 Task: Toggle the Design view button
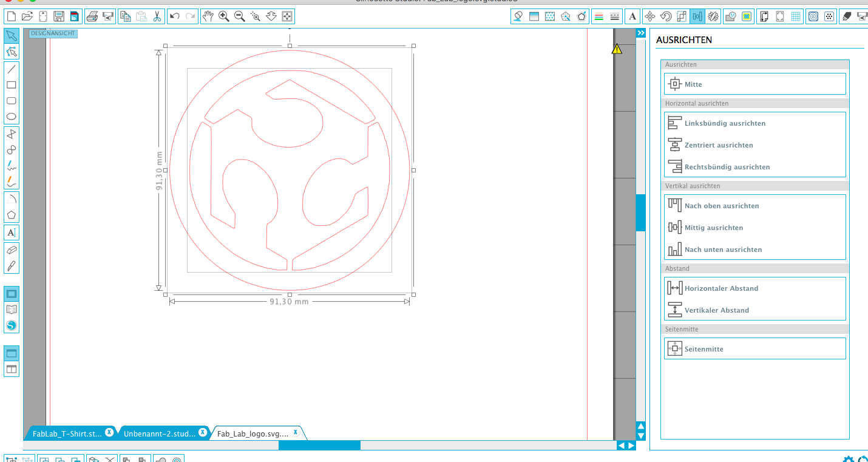point(12,294)
